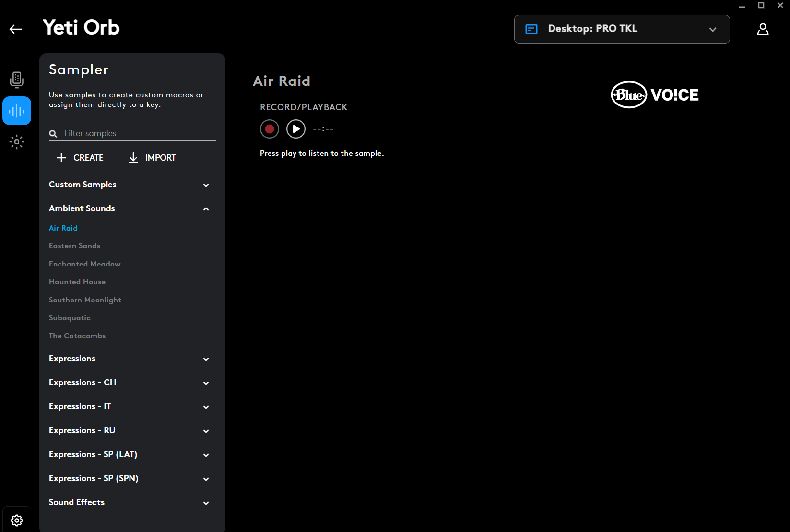Open the user account profile icon
This screenshot has height=532, width=790.
click(763, 29)
